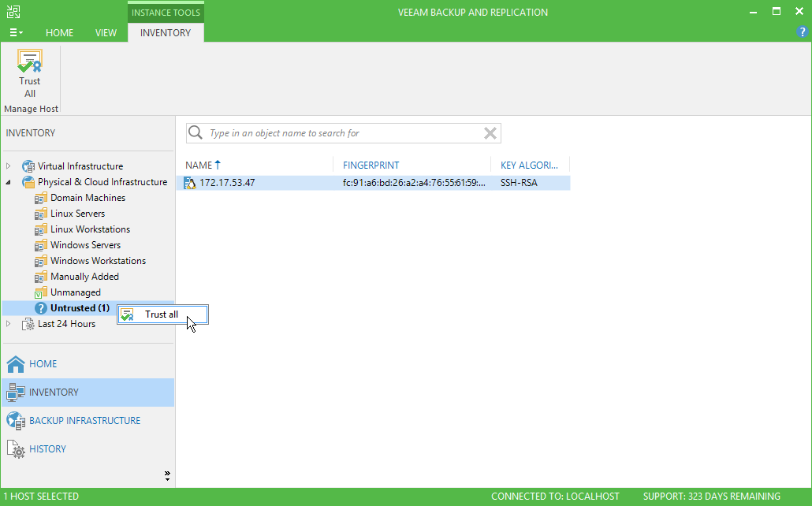Open the BACKUP INFRASTRUCTURE navigation pane
Viewport: 812px width, 506px height.
[x=88, y=421]
